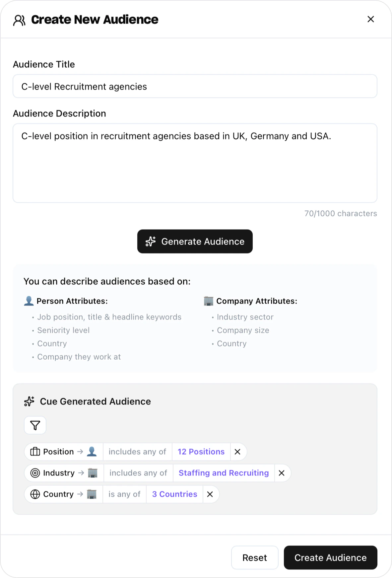The width and height of the screenshot is (392, 578).
Task: Click Country under Person Attributes
Action: click(x=52, y=343)
